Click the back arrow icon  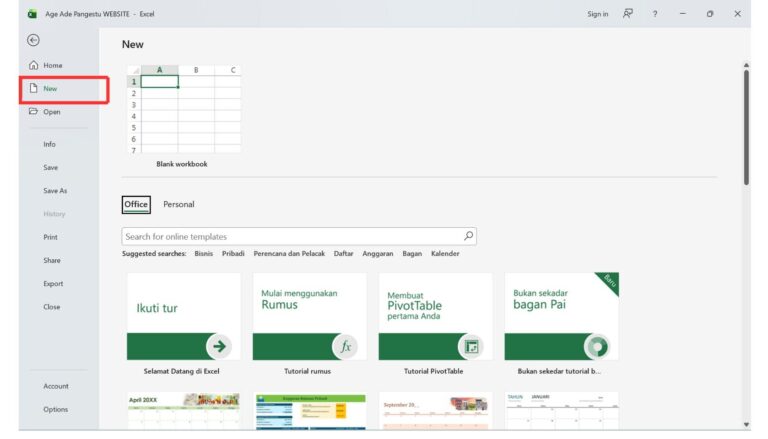pyautogui.click(x=33, y=40)
